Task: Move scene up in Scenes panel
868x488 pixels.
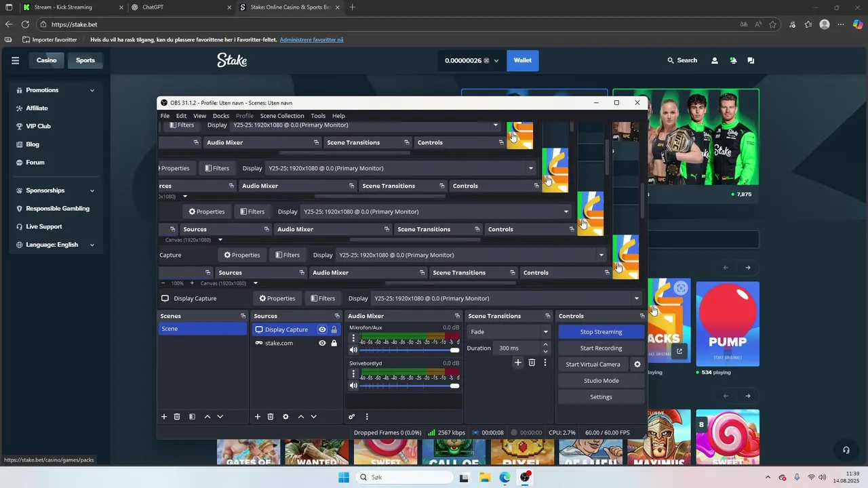Action: coord(208,417)
